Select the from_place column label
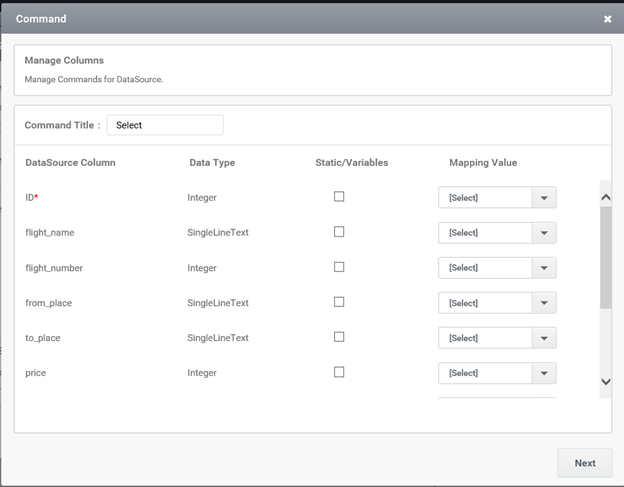624x487 pixels. pyautogui.click(x=49, y=303)
